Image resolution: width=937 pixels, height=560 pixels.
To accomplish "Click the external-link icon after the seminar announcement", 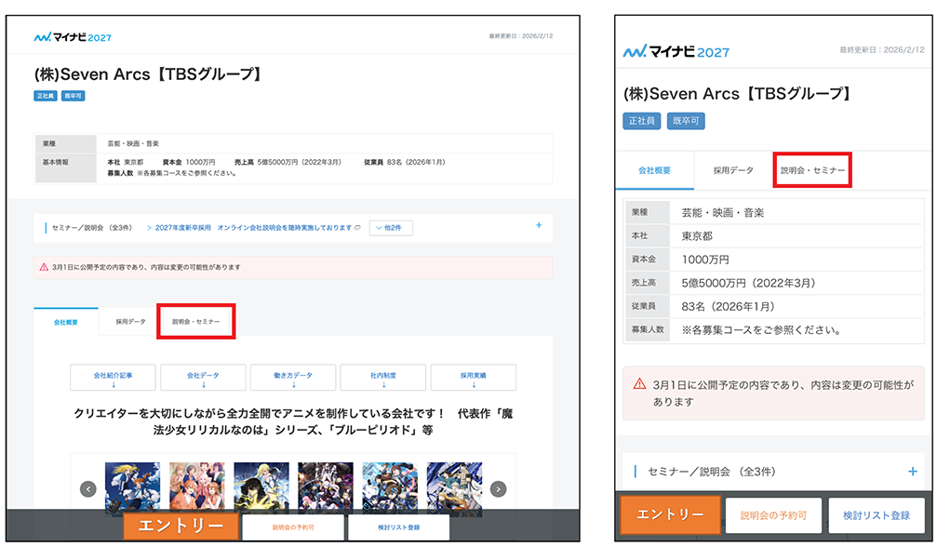I will point(355,226).
